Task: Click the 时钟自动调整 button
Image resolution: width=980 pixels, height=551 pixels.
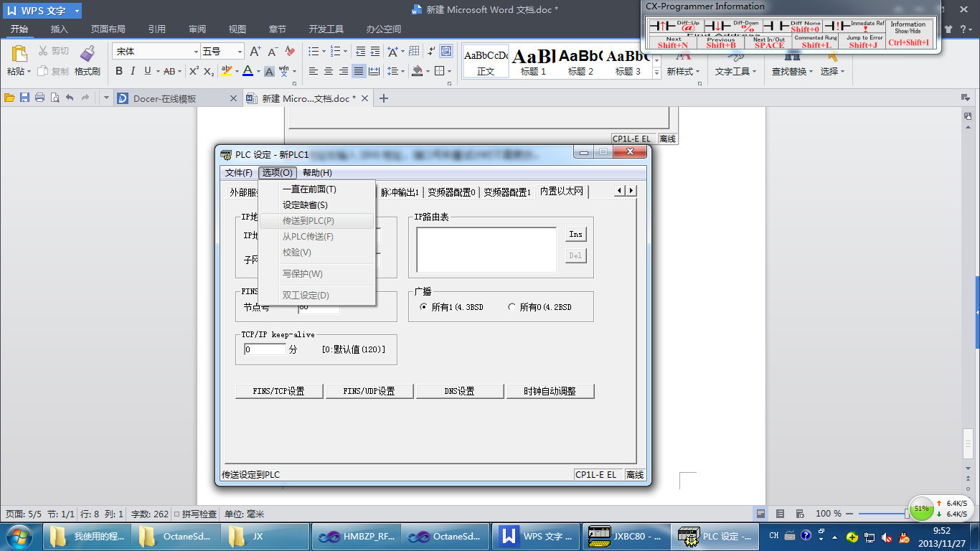Action: click(x=550, y=391)
